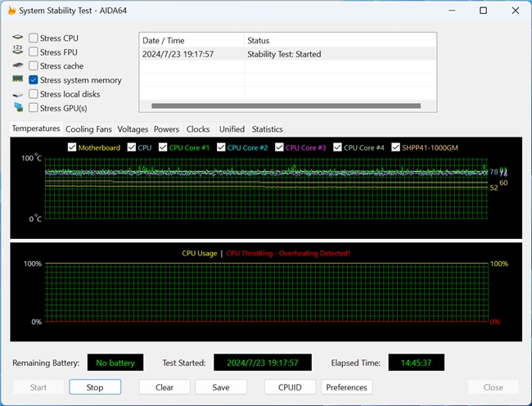532x406 pixels.
Task: Enable the Stress GPU(s) checkbox
Action: [x=34, y=108]
